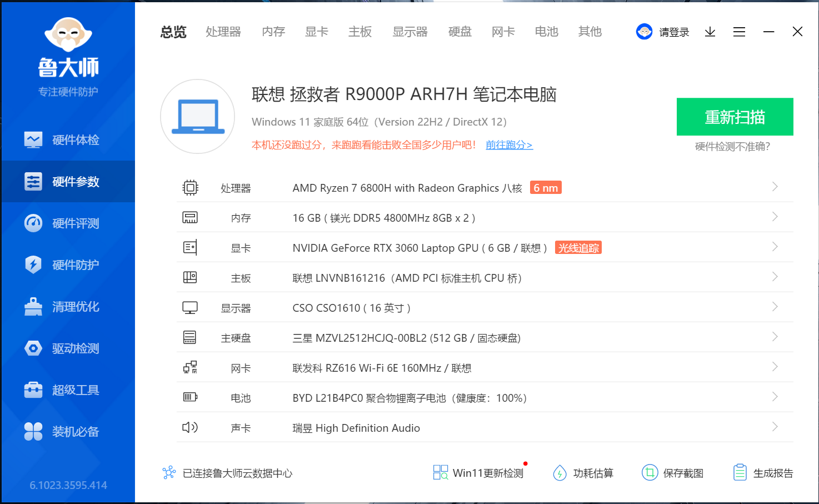Viewport: 819px width, 504px height.
Task: Click the graphics card icon
Action: [190, 247]
